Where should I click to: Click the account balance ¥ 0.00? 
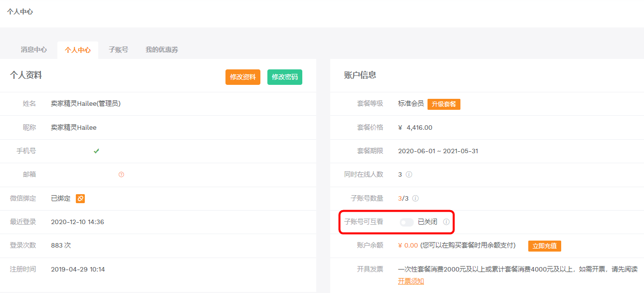[408, 246]
